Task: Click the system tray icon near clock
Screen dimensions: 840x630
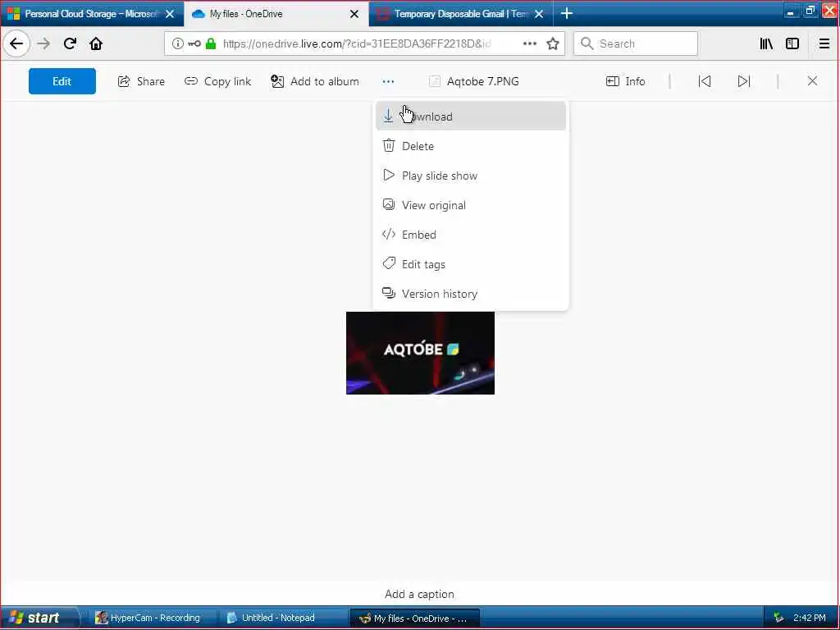Action: [778, 618]
